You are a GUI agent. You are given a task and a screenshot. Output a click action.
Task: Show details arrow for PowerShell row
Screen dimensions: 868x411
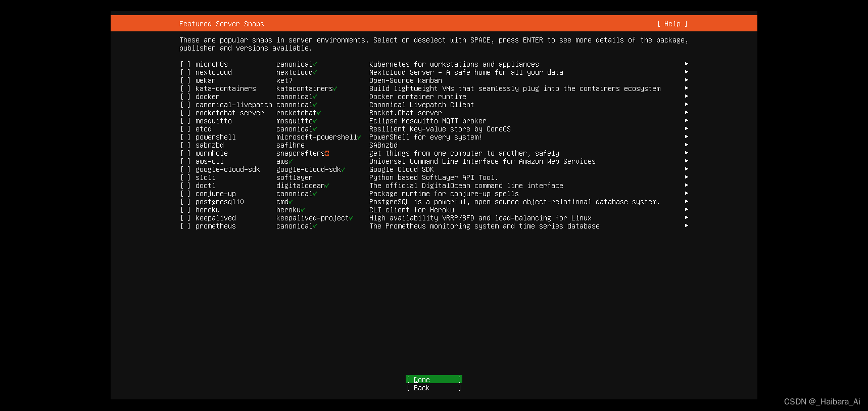687,136
